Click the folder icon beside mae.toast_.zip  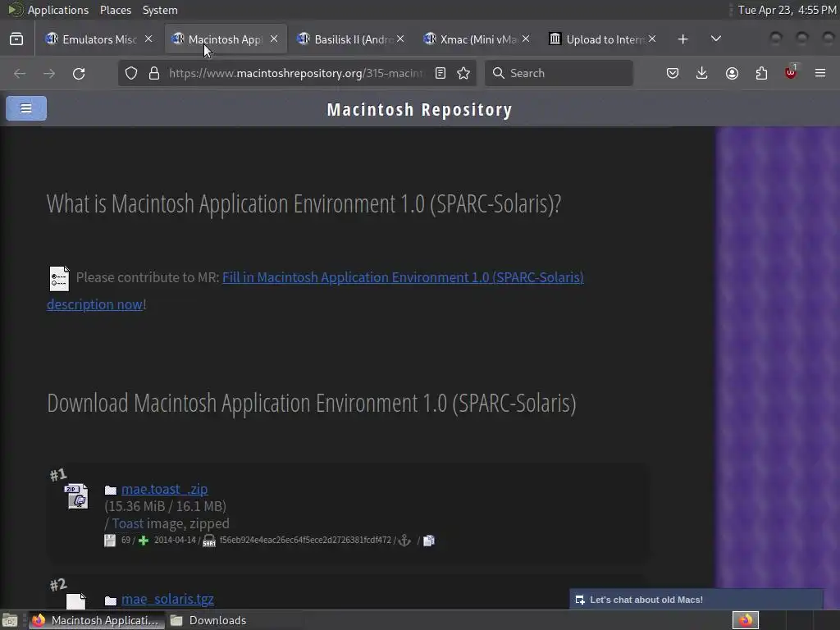(111, 490)
